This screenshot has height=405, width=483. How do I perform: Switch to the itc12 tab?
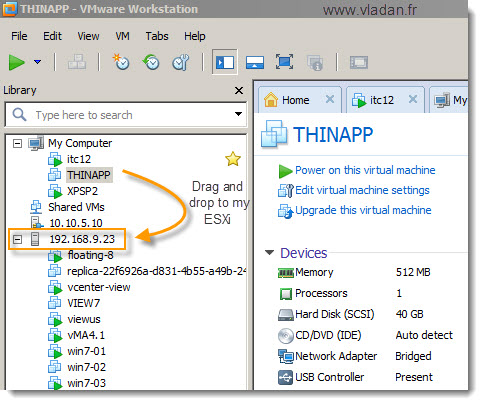[x=382, y=100]
